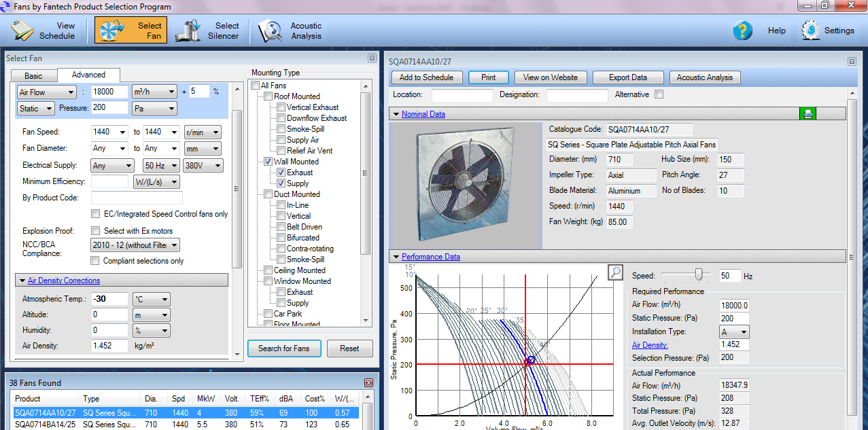Launch Acoustic Analysis from the toolbar
The height and width of the screenshot is (430, 868).
[271, 31]
